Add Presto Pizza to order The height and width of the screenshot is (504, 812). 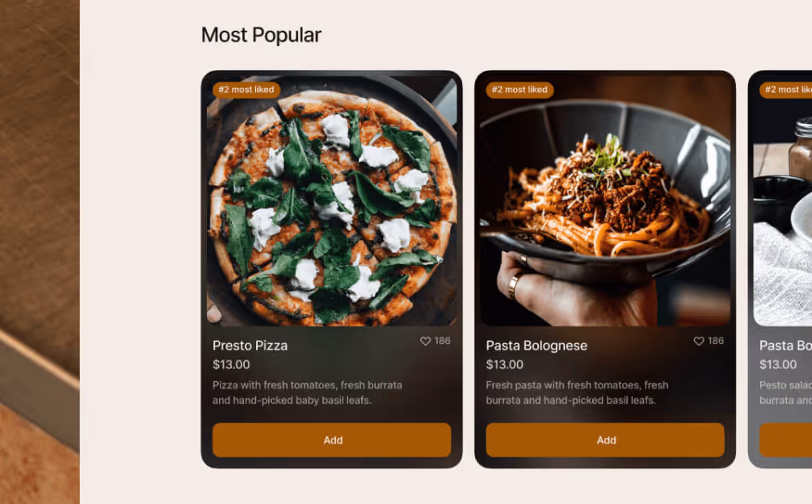(331, 440)
